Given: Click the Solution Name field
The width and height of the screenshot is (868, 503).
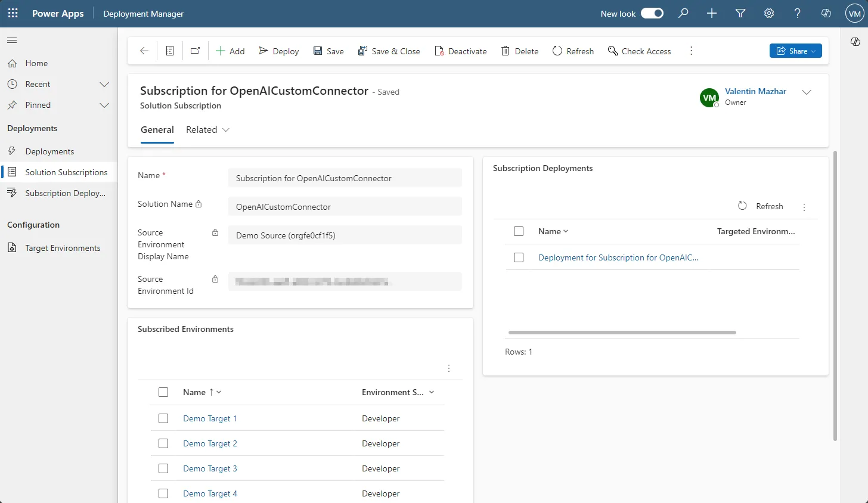Looking at the screenshot, I should click(345, 207).
